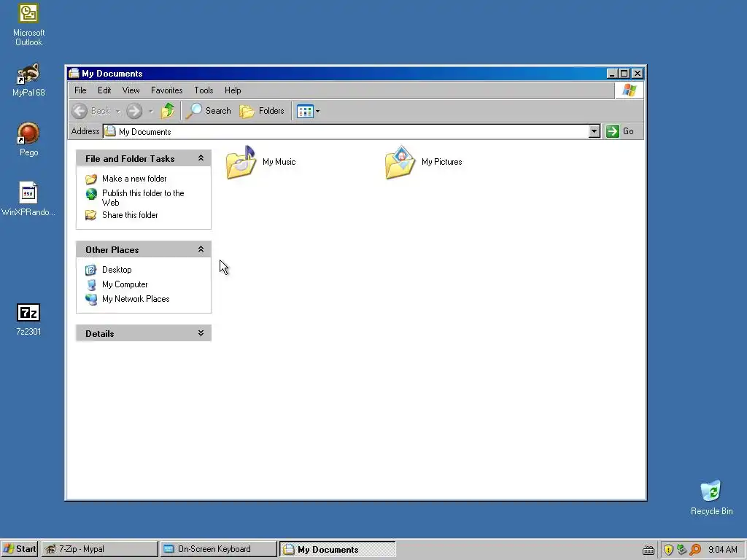Open the Help menu
Screen dimensions: 747x560
coord(233,90)
